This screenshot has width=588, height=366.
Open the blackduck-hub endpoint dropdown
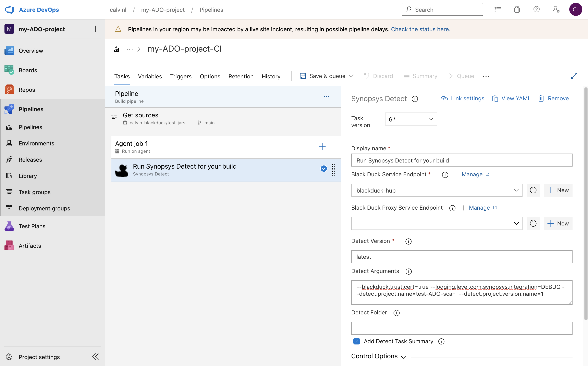tap(437, 190)
